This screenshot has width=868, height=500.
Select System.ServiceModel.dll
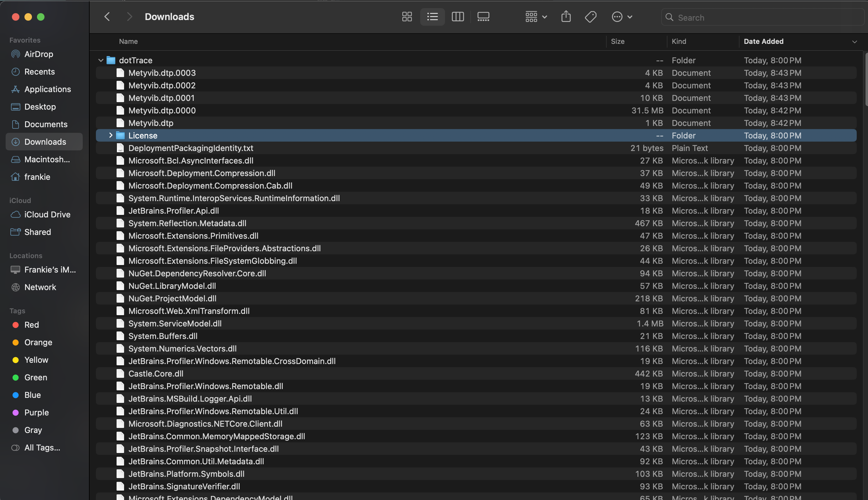pyautogui.click(x=476, y=324)
